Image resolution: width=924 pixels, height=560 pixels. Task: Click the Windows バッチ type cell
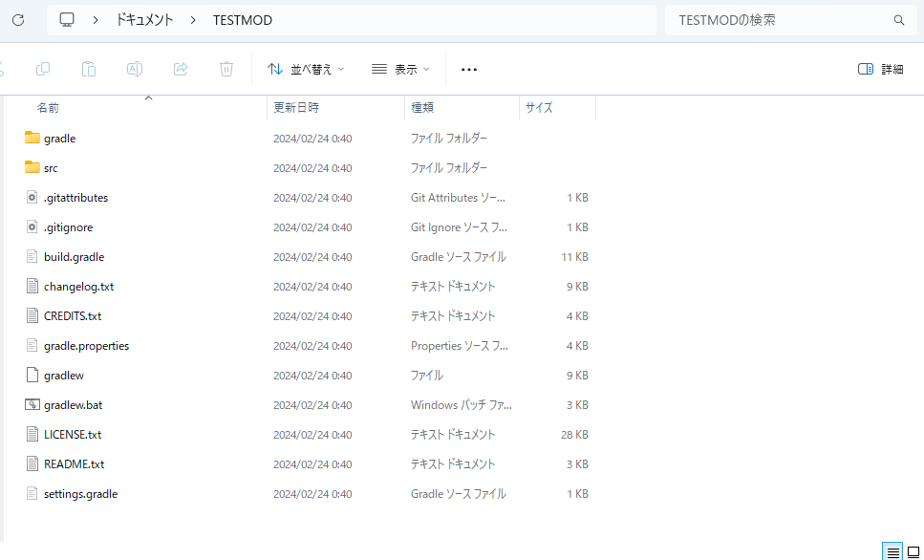point(462,404)
